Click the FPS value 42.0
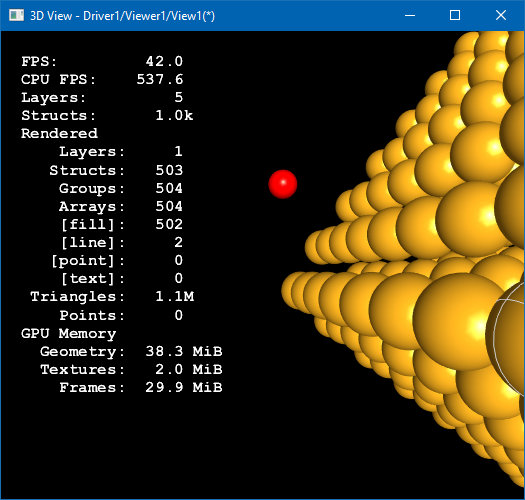This screenshot has width=525, height=500. click(x=164, y=61)
